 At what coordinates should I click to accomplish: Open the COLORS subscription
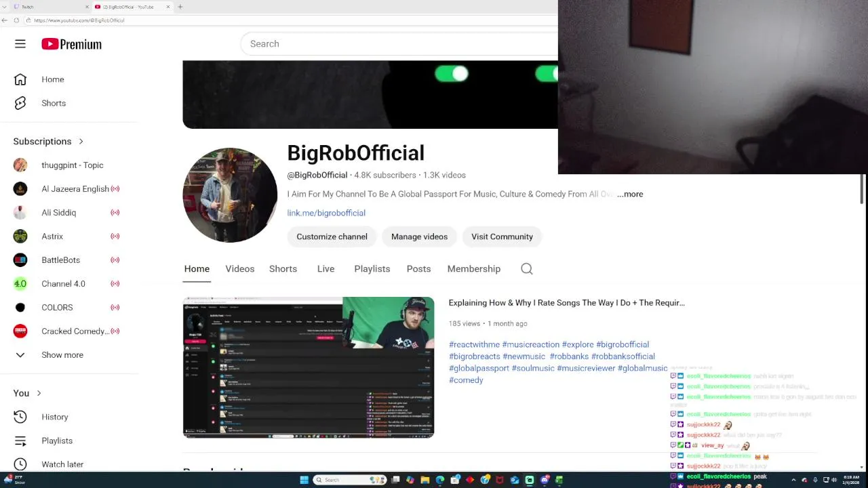pos(57,308)
